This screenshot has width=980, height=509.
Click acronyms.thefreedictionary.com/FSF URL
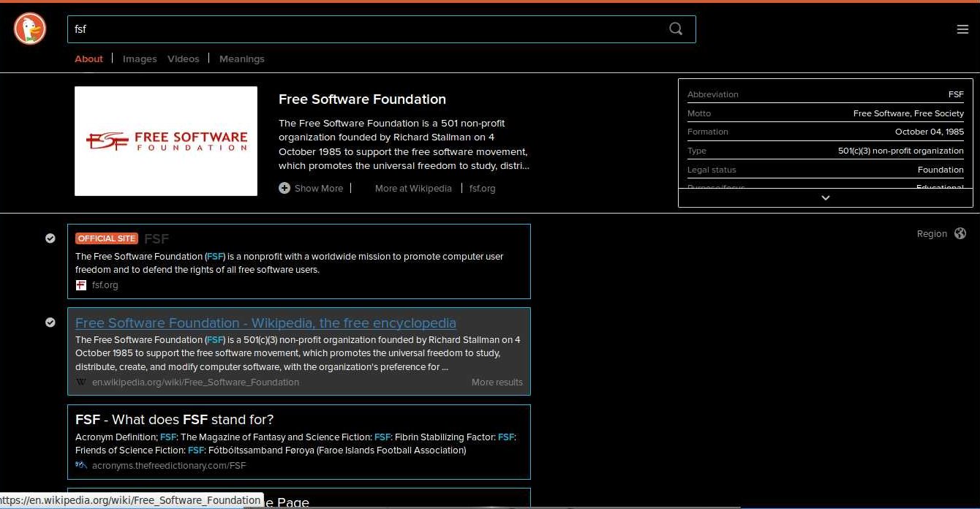(x=169, y=465)
